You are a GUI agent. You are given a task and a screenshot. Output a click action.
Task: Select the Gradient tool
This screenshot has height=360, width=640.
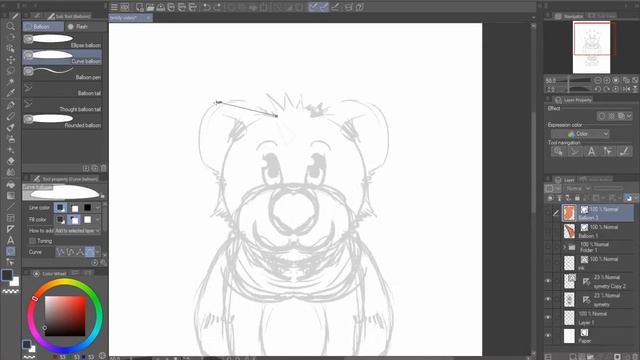pos(10,196)
